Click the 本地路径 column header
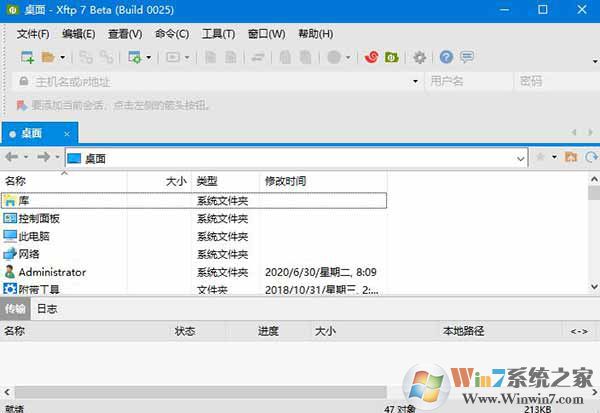 pyautogui.click(x=464, y=331)
